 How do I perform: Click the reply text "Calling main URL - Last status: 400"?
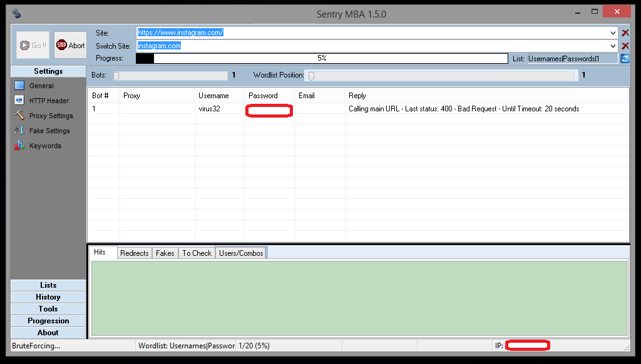tap(401, 109)
